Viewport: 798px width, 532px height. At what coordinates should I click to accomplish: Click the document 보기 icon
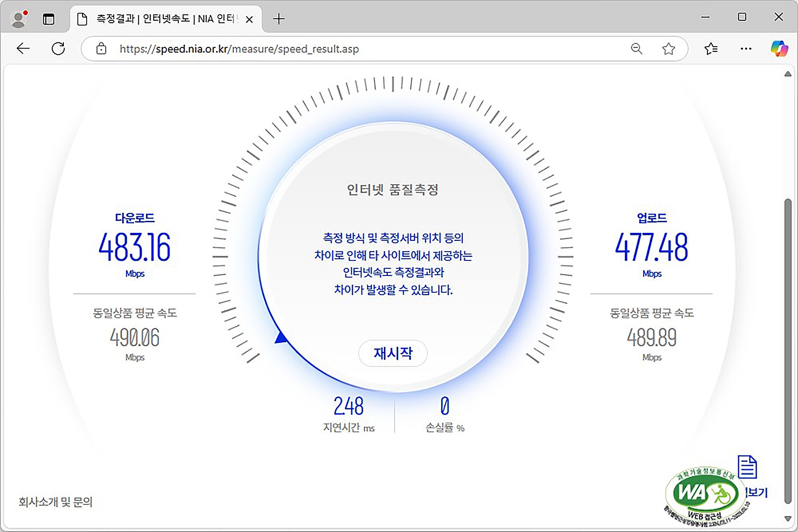coord(747,467)
